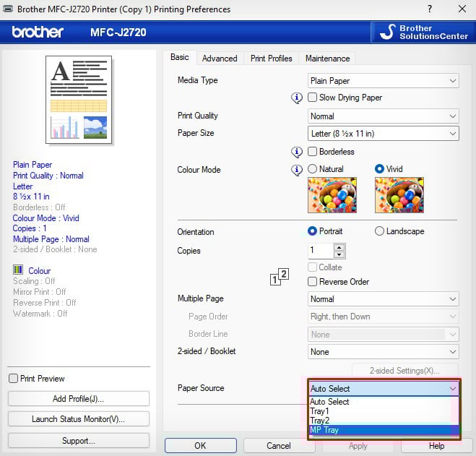This screenshot has height=456, width=476.
Task: Collapse the Paper Source dropdown showing Auto Select
Action: 384,388
